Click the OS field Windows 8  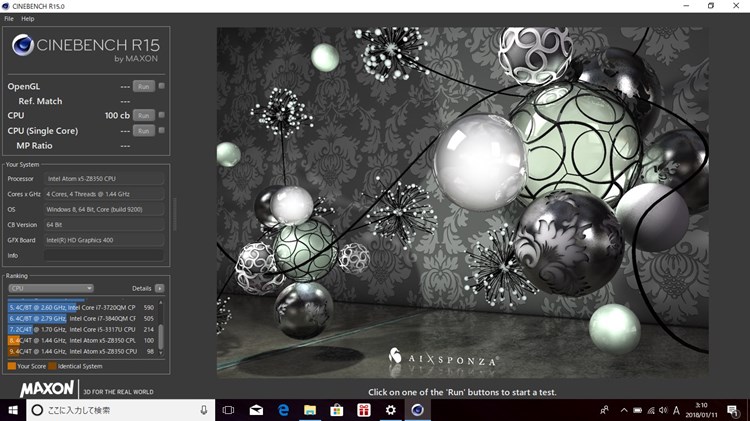point(104,209)
